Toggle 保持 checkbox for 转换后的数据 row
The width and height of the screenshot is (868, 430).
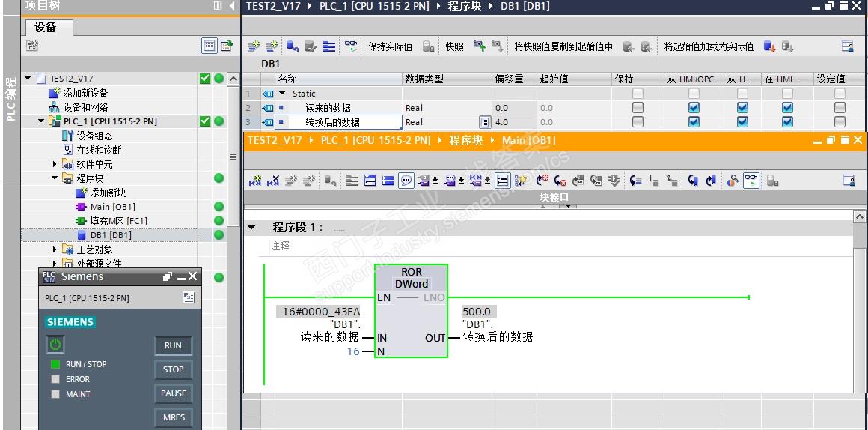tap(638, 122)
